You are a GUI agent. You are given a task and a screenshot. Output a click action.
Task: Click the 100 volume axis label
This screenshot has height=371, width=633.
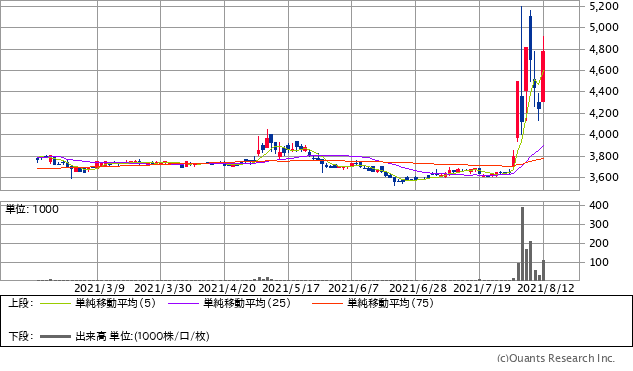point(599,262)
